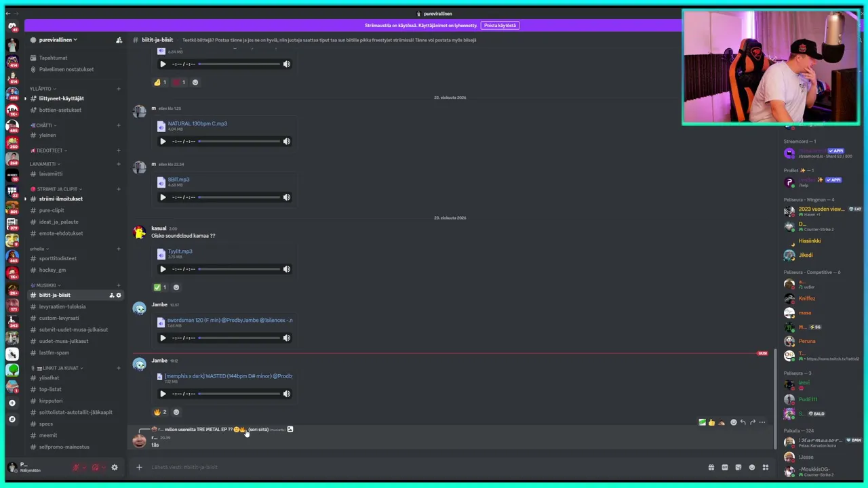
Task: Click the Poista käytöstä button in banner
Action: (500, 26)
